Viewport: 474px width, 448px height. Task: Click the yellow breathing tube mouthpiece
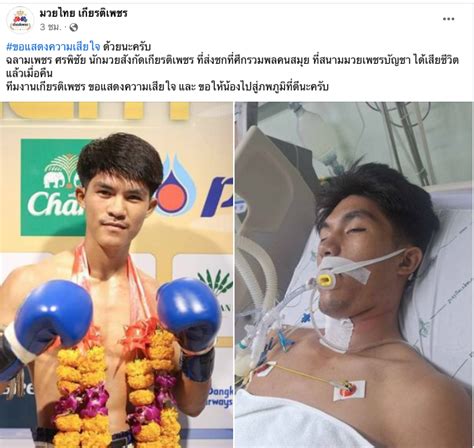[x=324, y=280]
